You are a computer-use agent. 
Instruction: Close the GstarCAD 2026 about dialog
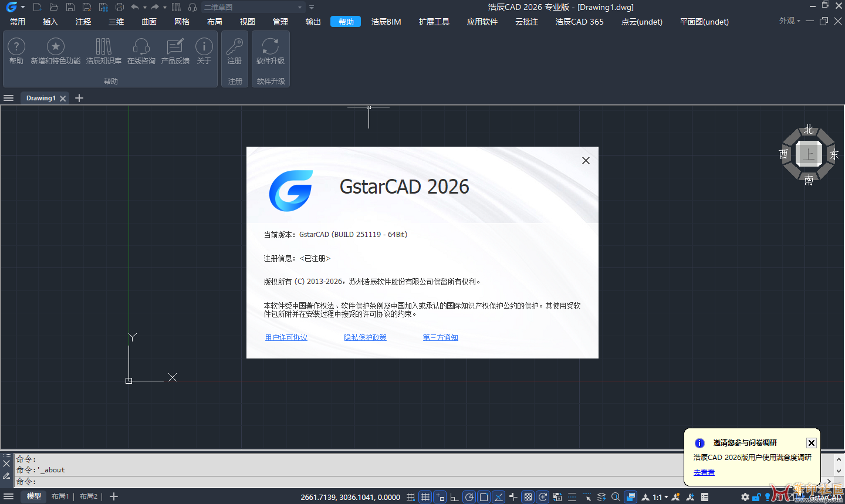586,161
